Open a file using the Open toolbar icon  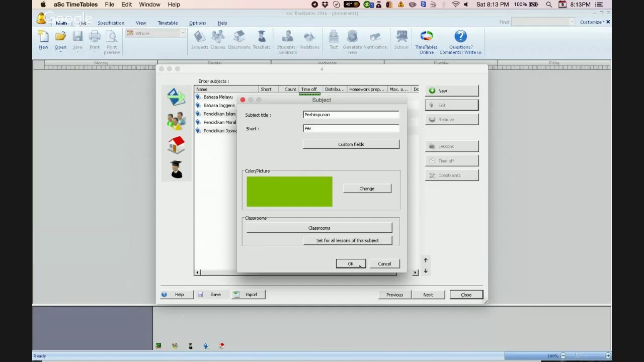pyautogui.click(x=60, y=40)
